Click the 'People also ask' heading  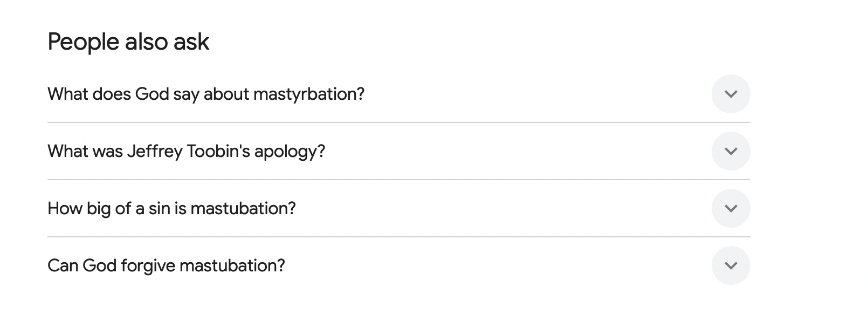128,42
